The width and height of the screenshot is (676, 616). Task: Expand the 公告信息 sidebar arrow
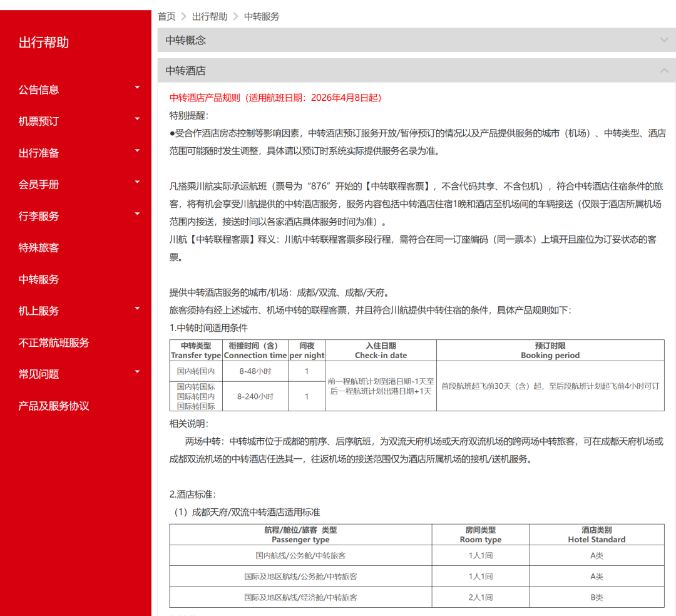tap(137, 88)
